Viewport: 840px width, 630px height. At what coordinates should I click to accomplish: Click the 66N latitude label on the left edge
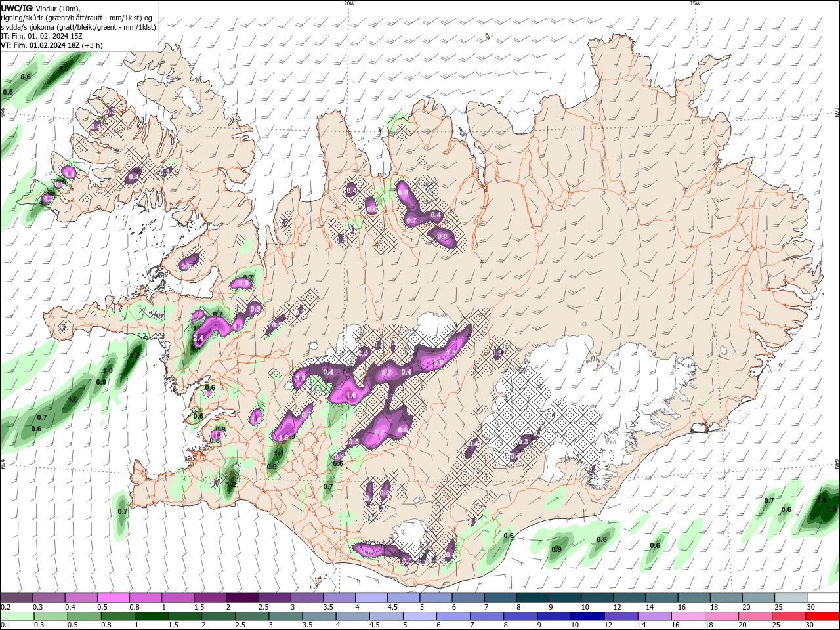coord(3,113)
